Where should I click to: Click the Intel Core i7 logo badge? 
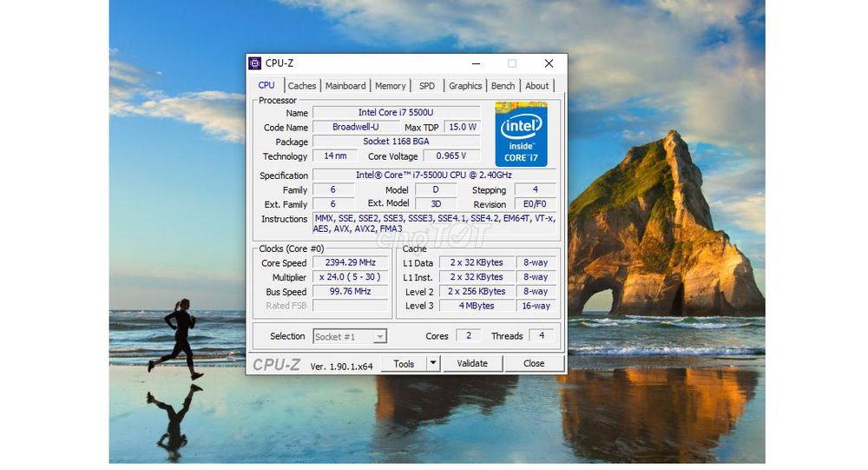coord(521,134)
